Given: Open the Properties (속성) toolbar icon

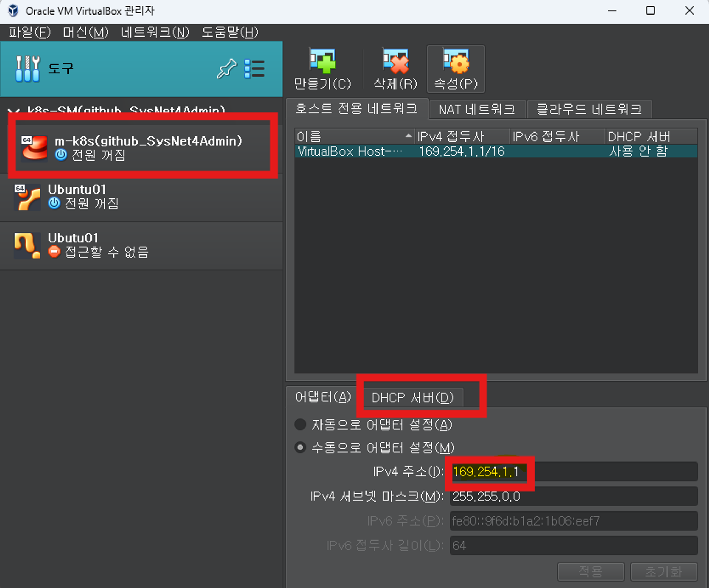Looking at the screenshot, I should tap(456, 61).
